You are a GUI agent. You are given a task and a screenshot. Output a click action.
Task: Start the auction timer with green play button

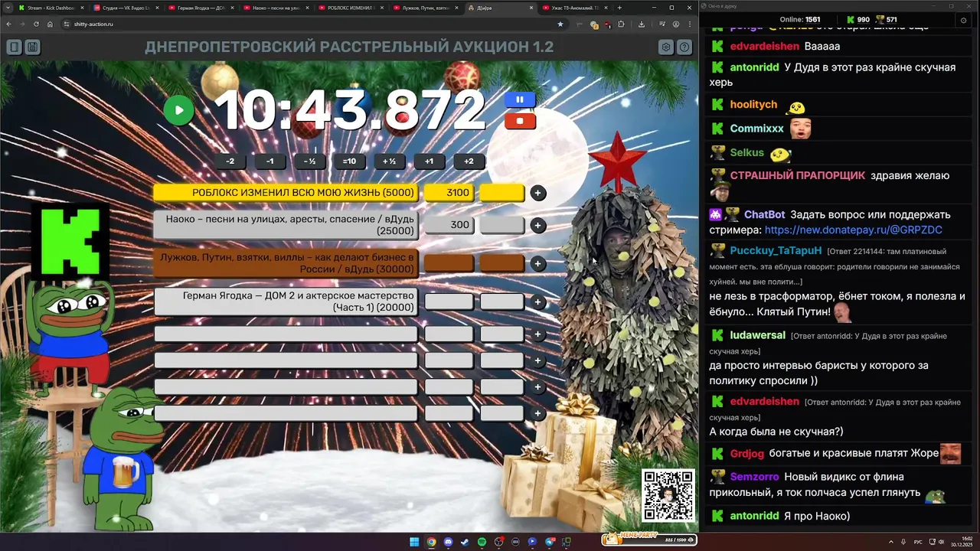(x=179, y=110)
